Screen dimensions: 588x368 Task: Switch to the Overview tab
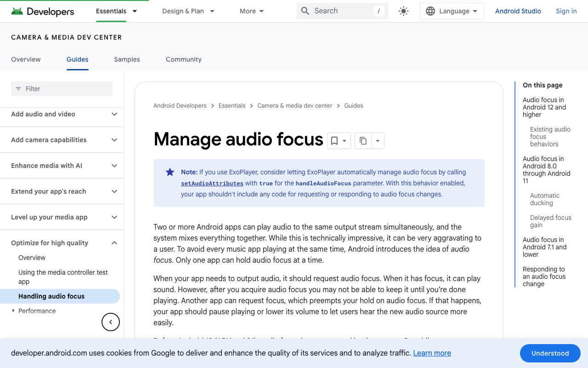pyautogui.click(x=26, y=59)
